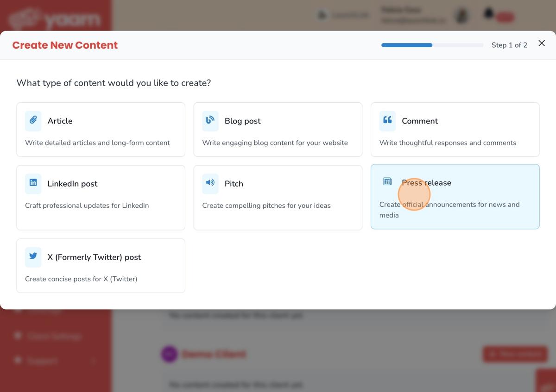The width and height of the screenshot is (556, 392).
Task: Click the Article paperclip icon
Action: (x=33, y=120)
